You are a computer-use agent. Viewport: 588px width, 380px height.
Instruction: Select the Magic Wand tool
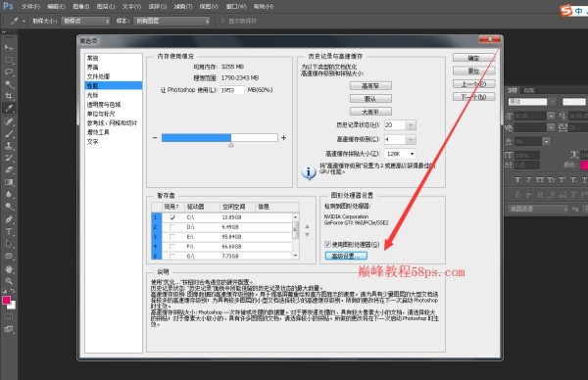pos(9,84)
